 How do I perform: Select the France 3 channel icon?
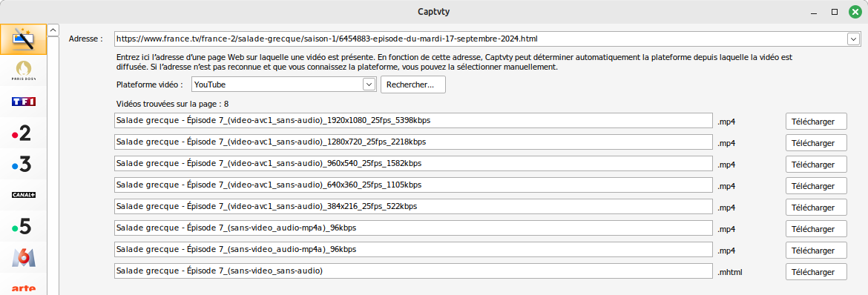(x=23, y=164)
